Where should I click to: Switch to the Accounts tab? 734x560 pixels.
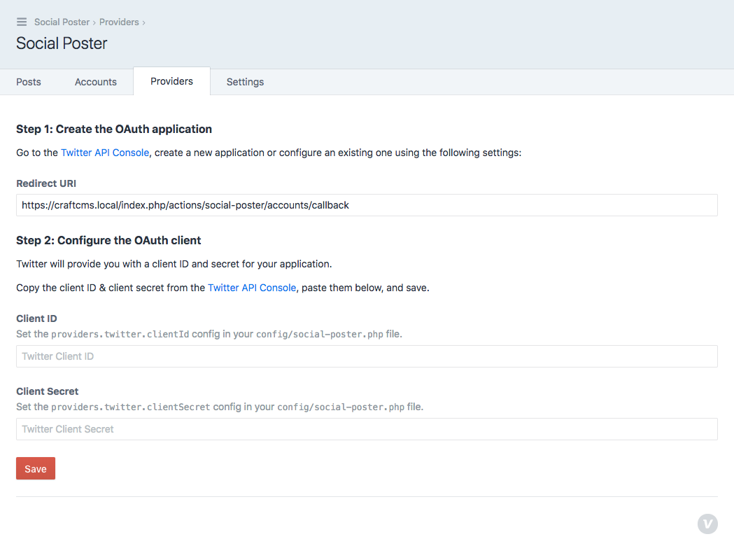(95, 82)
